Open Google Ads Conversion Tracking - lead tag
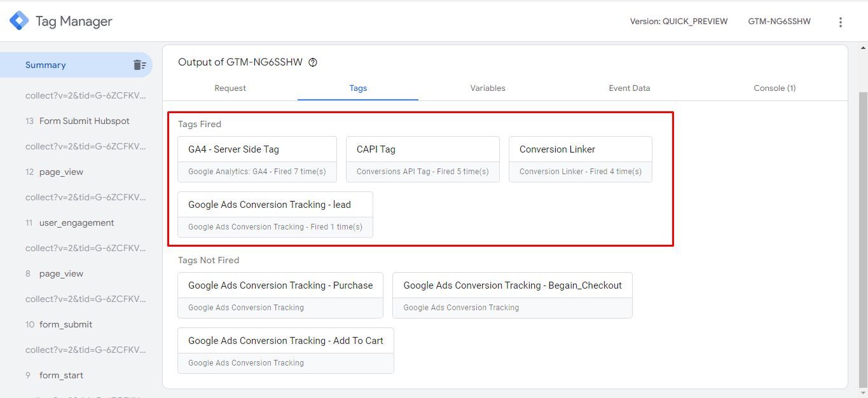 (275, 214)
